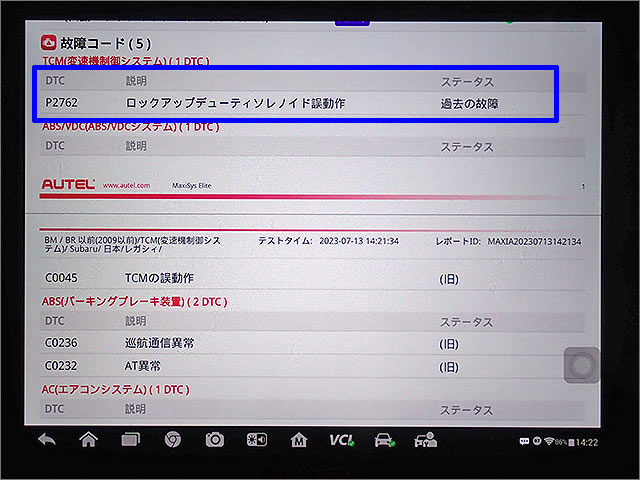
Task: Tap the vehicle path text with Subaru
Action: 132,244
